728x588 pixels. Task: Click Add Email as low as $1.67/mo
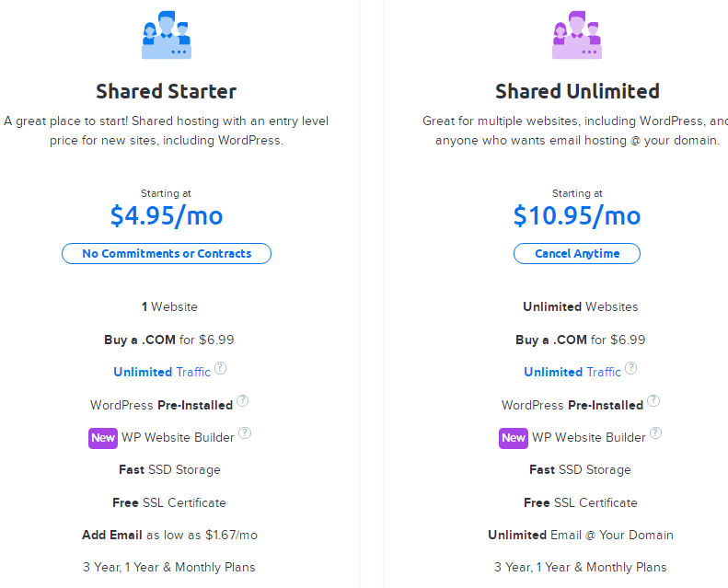click(x=169, y=536)
